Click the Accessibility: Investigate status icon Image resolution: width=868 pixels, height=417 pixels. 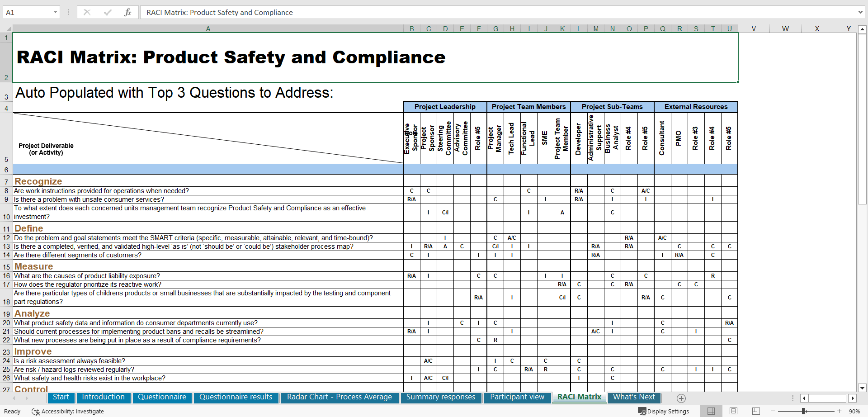(x=35, y=411)
